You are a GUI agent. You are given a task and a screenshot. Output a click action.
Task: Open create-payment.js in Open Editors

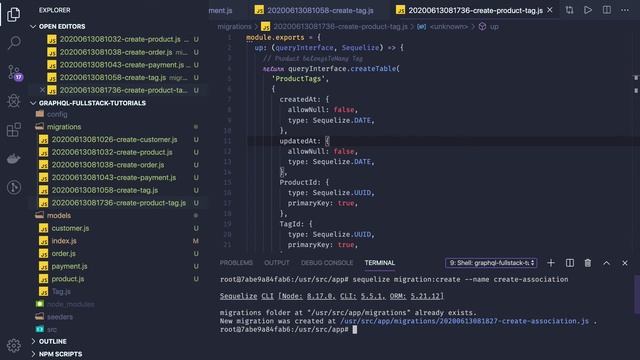point(122,65)
